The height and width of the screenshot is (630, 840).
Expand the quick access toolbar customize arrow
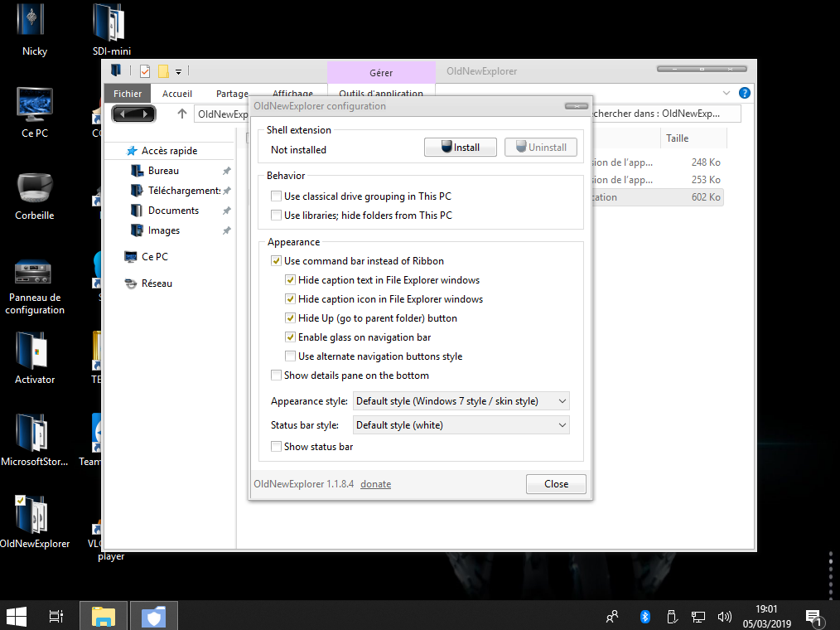[x=178, y=71]
